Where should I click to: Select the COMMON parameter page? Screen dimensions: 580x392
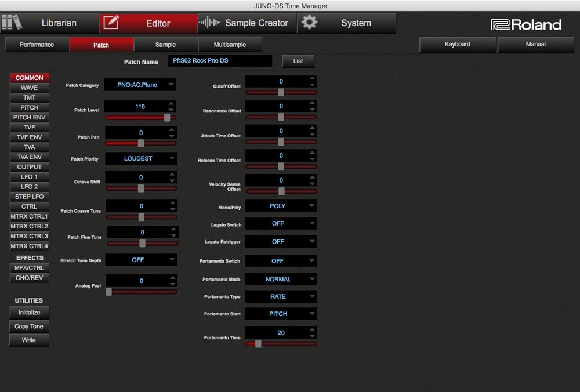pos(29,78)
